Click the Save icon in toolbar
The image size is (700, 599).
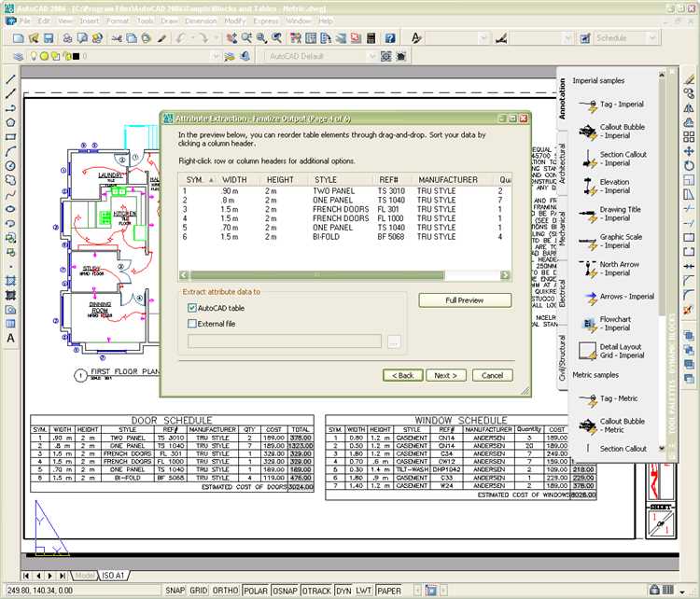pos(49,38)
